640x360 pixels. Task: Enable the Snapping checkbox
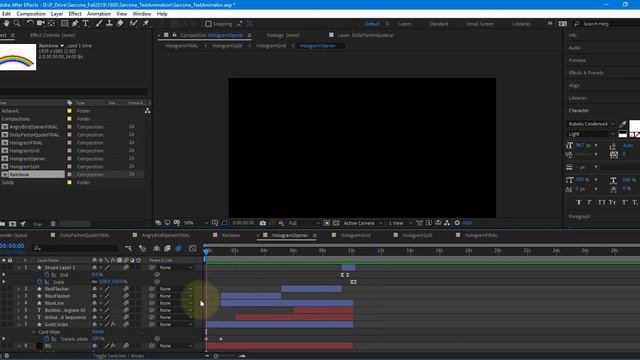[209, 24]
